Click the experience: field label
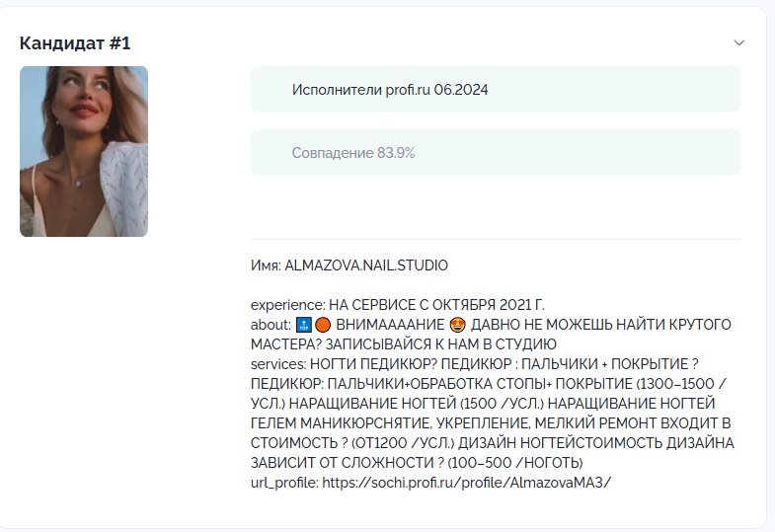This screenshot has width=775, height=532. point(288,305)
